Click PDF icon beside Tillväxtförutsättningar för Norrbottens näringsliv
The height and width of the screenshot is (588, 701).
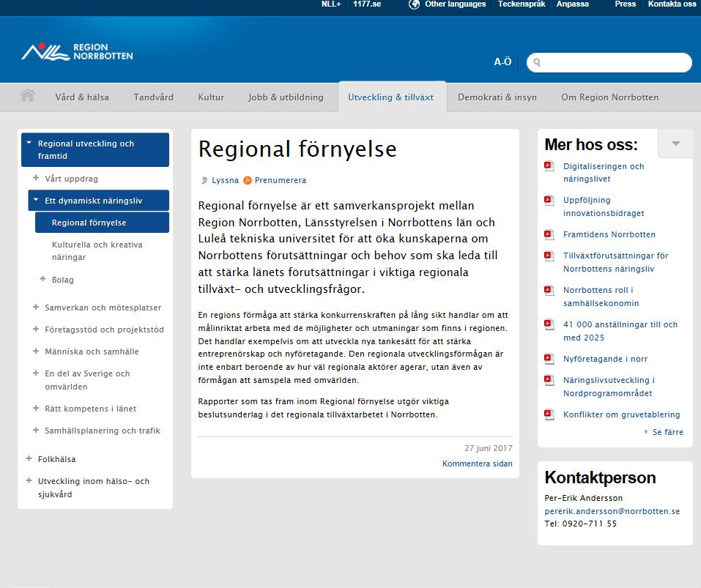pos(549,256)
